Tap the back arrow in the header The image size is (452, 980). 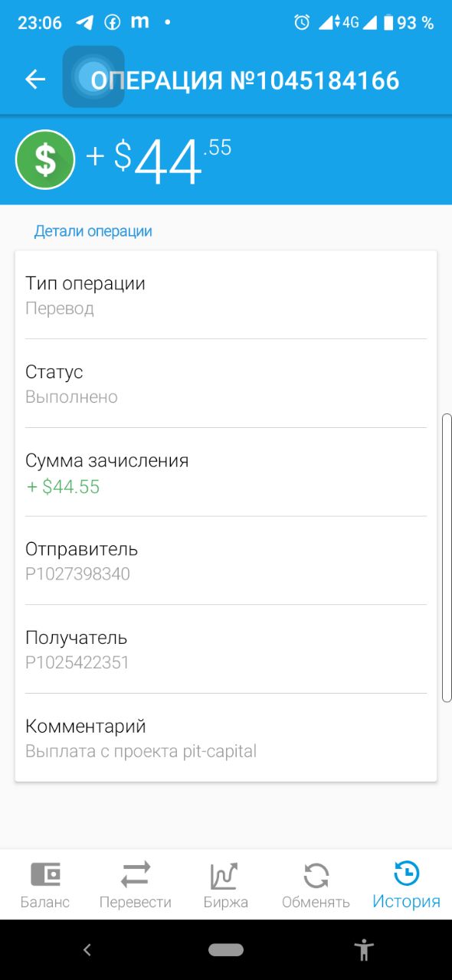pos(35,79)
